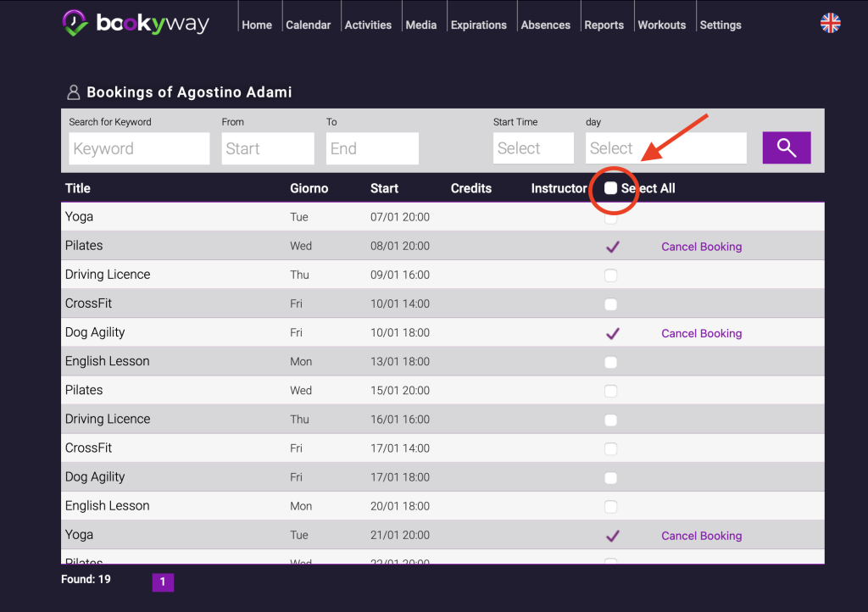Check the Driving Licence 09/01 booking checkbox
868x612 pixels.
(610, 275)
